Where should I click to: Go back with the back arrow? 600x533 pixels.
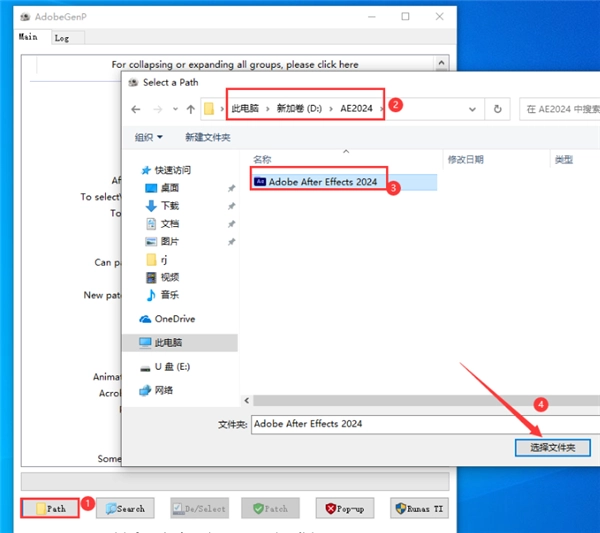click(x=136, y=109)
